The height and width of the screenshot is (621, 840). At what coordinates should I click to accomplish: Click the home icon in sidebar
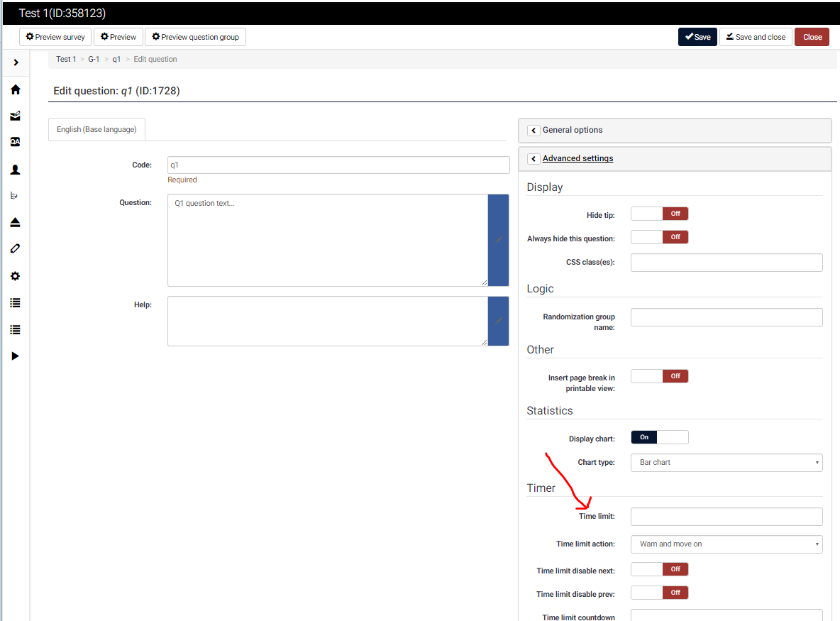(15, 89)
